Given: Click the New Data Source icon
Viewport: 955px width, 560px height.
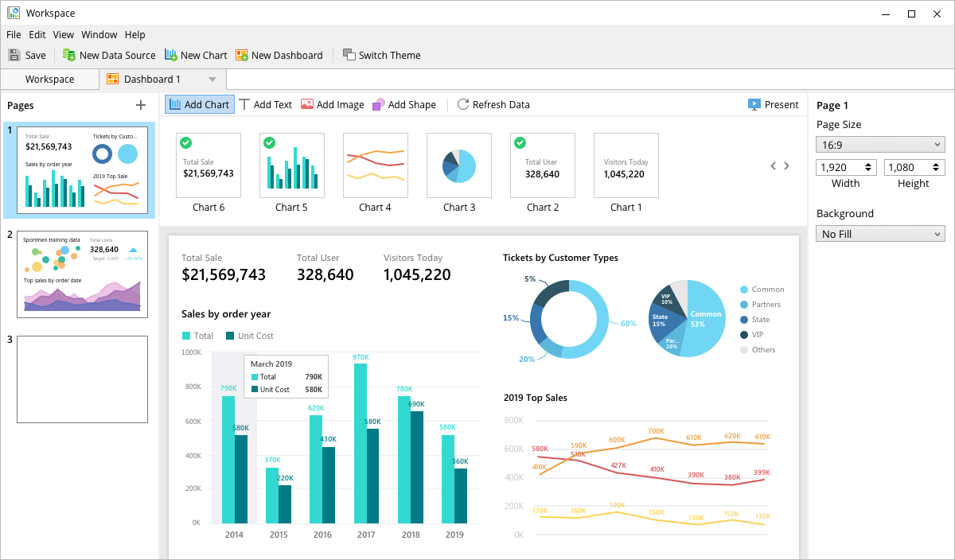Looking at the screenshot, I should tap(69, 55).
